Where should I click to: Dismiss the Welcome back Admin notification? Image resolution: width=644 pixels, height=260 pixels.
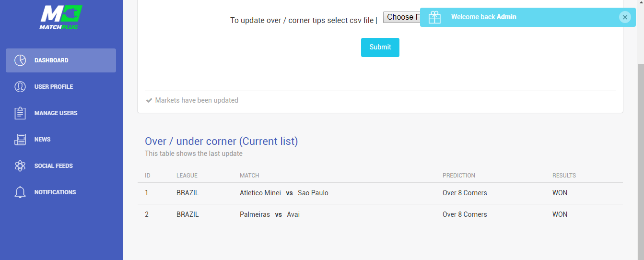pyautogui.click(x=624, y=17)
